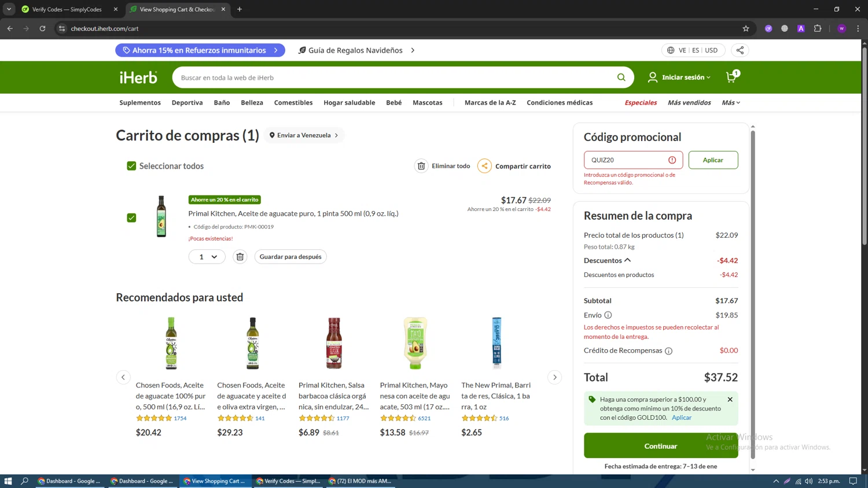Open the Windows Start menu
This screenshot has width=868, height=488.
coord(8,481)
